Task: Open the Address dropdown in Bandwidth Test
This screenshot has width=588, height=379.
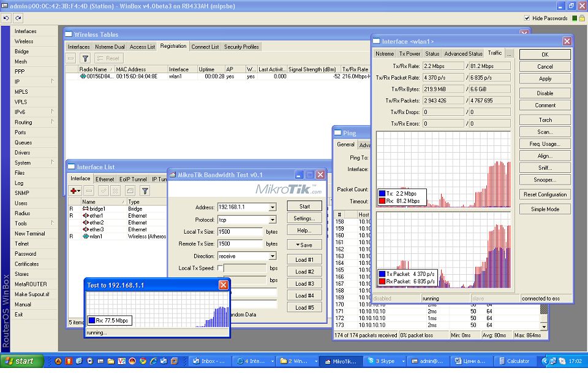Action: tap(273, 207)
